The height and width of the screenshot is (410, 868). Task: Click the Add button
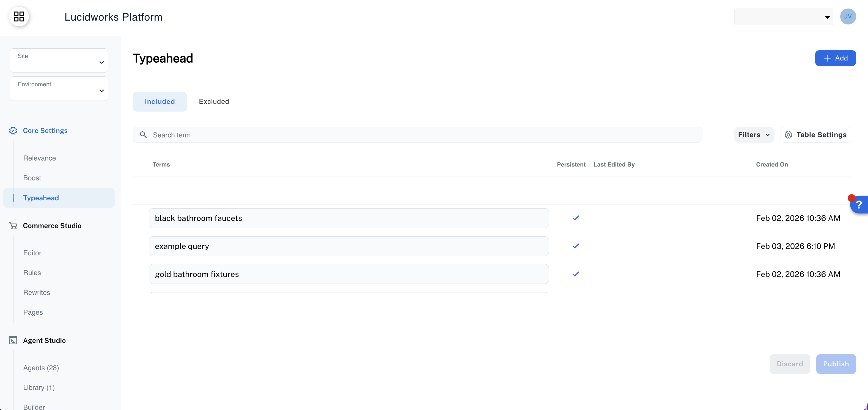click(x=836, y=58)
